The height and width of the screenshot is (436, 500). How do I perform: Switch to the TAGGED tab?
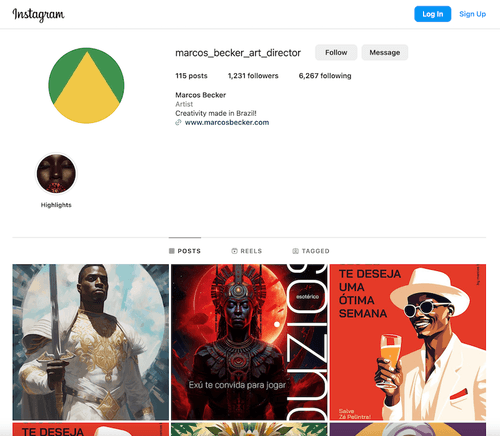coord(311,251)
